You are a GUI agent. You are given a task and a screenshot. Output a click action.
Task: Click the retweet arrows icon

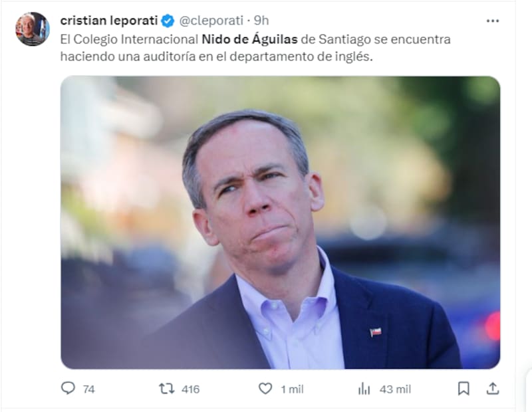tap(167, 389)
